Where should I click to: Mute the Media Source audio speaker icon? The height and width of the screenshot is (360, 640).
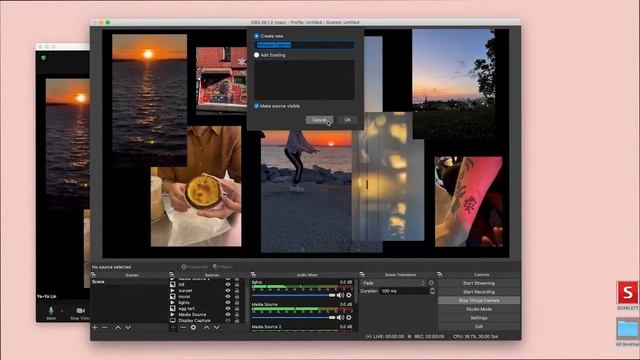click(340, 317)
